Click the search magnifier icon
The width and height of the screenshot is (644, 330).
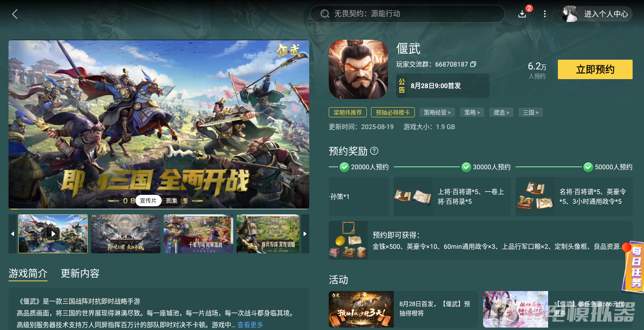click(x=325, y=14)
